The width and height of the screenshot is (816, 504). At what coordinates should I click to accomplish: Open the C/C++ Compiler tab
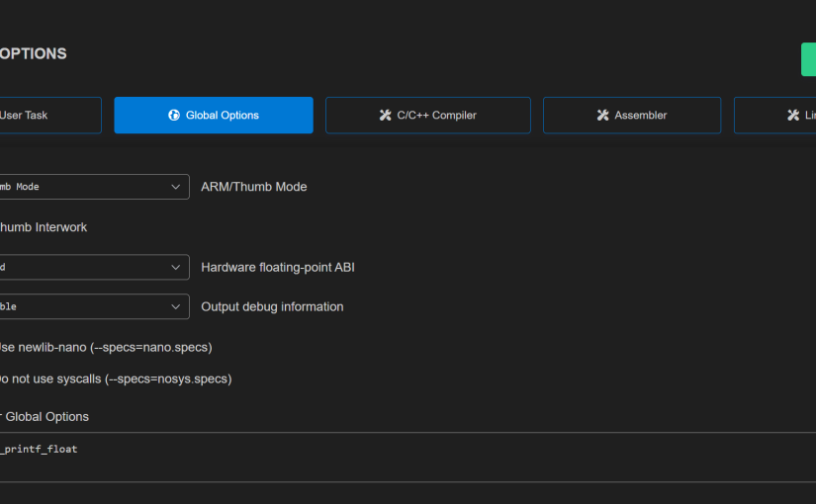pos(427,116)
